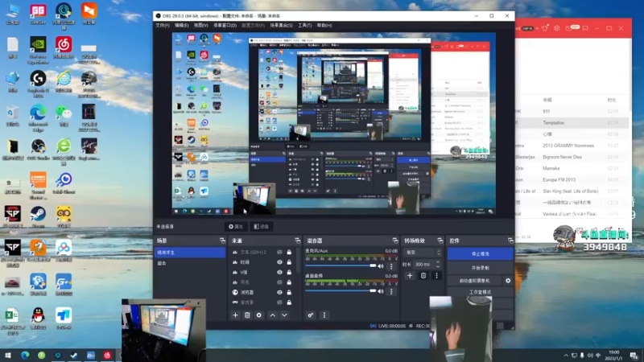Viewport: 644px width, 362px height.
Task: Open 场景集合(S) menu
Action: (x=281, y=26)
